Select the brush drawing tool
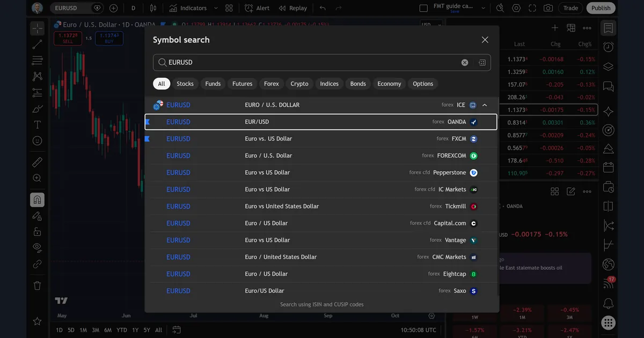The width and height of the screenshot is (644, 338). [x=37, y=108]
